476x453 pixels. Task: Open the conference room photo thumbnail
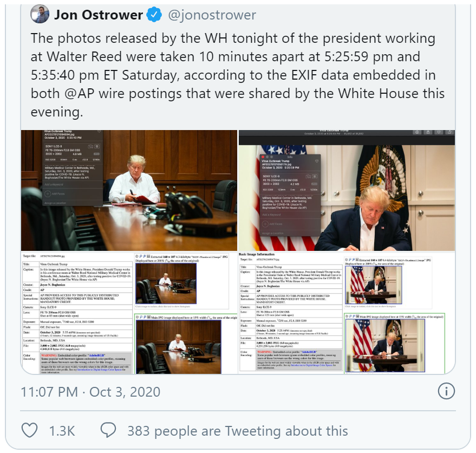[129, 191]
